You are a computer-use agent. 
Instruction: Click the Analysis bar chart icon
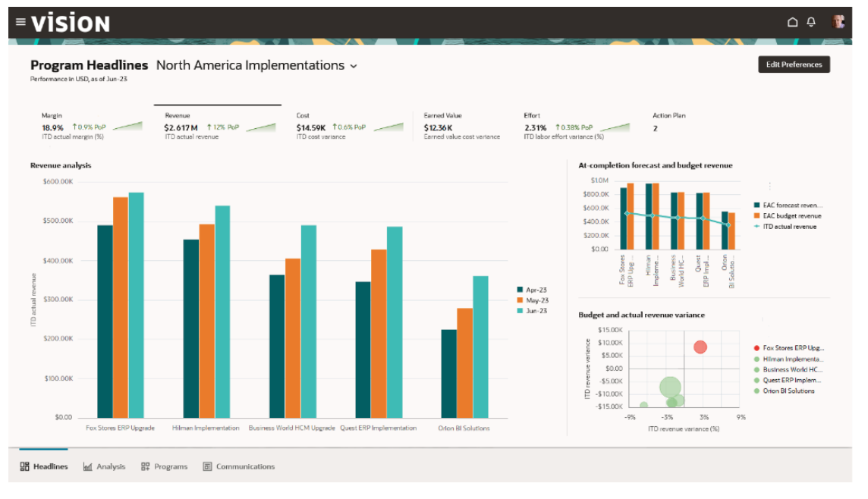pos(88,466)
